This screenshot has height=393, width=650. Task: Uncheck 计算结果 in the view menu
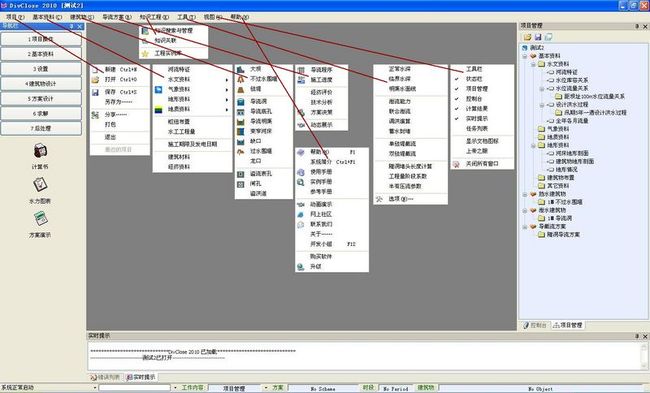[x=457, y=109]
